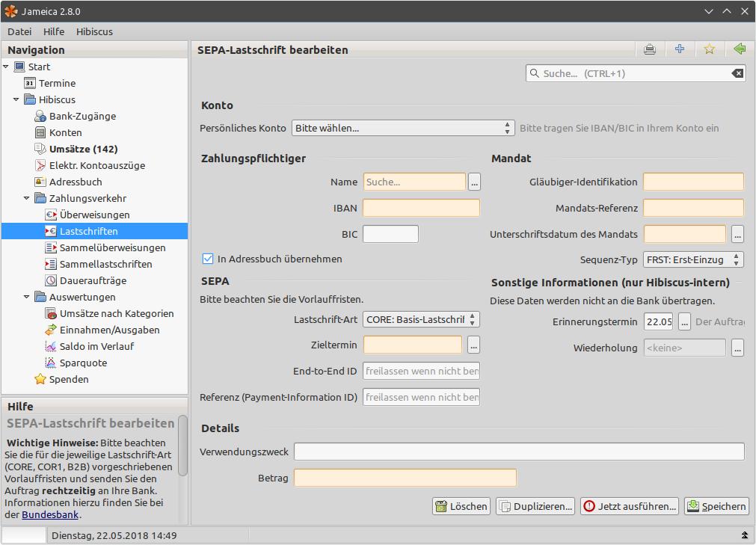The image size is (756, 545).
Task: Open date picker next to Zieltermin
Action: tap(473, 345)
